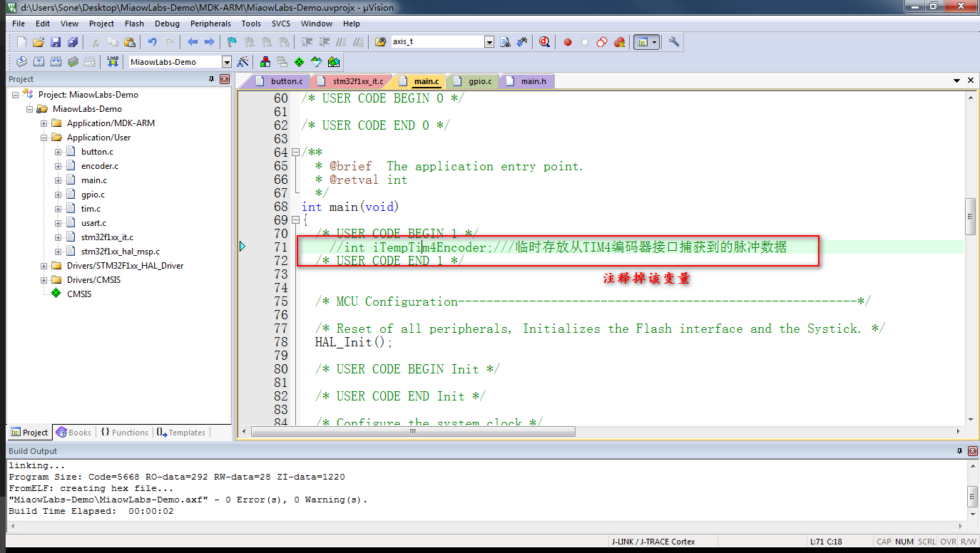Toggle the Project panel pin
980x553 pixels.
click(x=211, y=79)
